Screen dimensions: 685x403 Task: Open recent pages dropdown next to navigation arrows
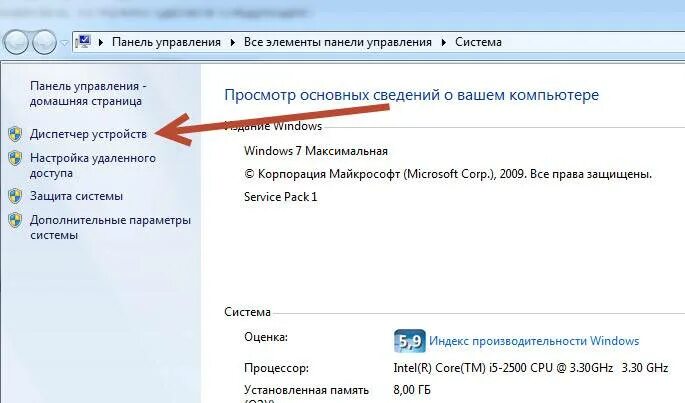tap(64, 43)
